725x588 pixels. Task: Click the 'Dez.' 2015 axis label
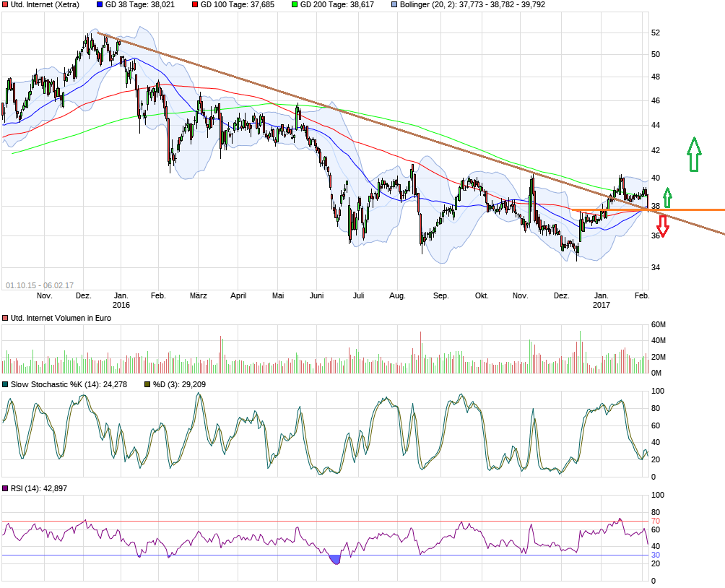click(x=84, y=296)
